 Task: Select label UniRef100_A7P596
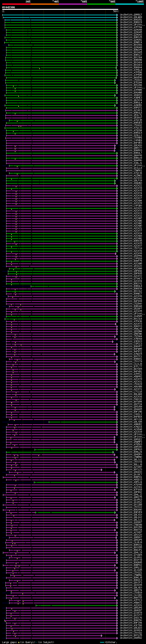[131, 72]
